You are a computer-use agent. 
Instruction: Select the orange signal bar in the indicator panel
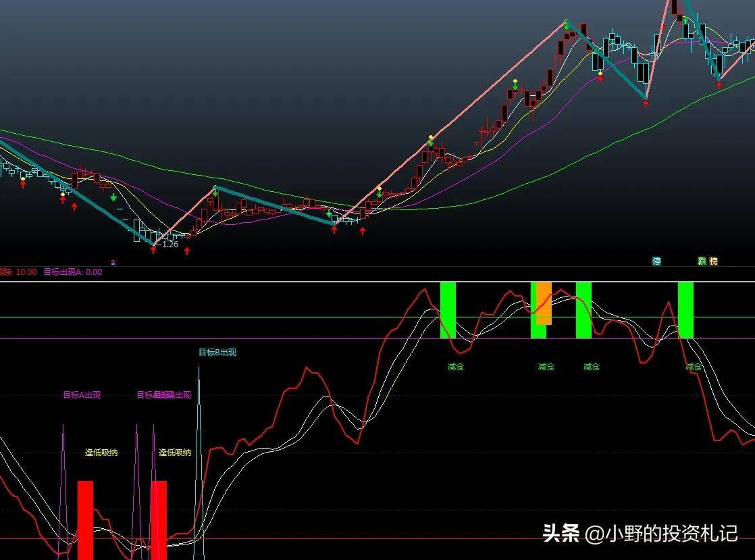click(544, 304)
